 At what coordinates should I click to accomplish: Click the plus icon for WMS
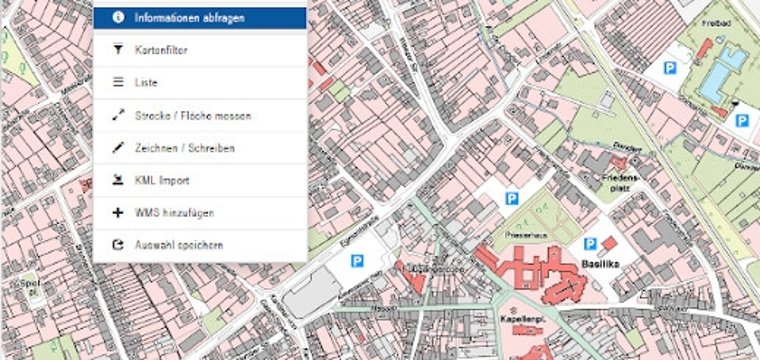click(118, 213)
